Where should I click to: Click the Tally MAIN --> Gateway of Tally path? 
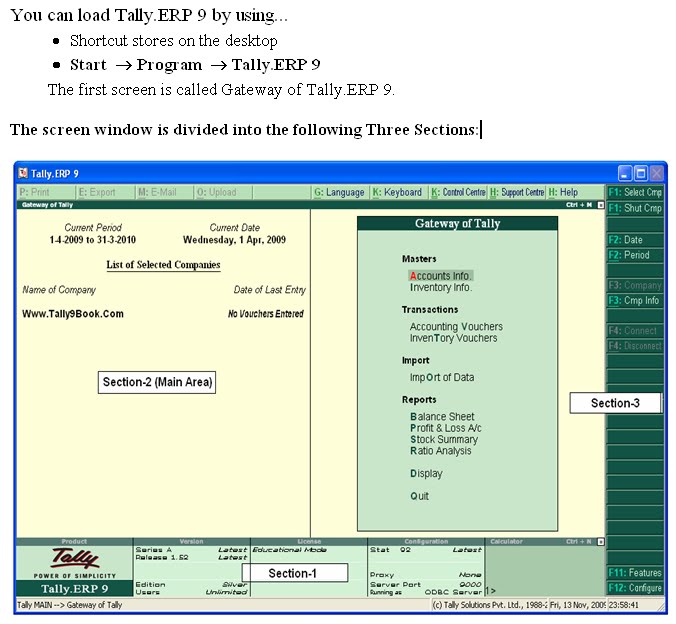(69, 605)
